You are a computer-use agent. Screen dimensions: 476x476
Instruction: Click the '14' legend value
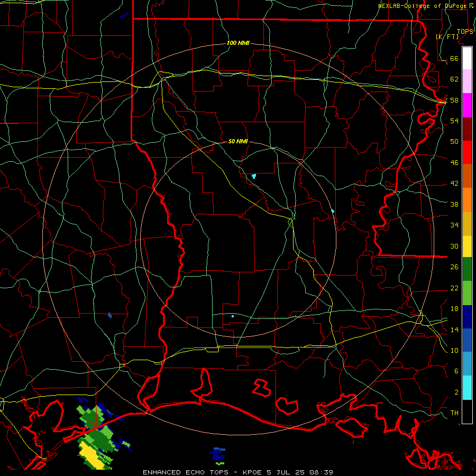454,329
